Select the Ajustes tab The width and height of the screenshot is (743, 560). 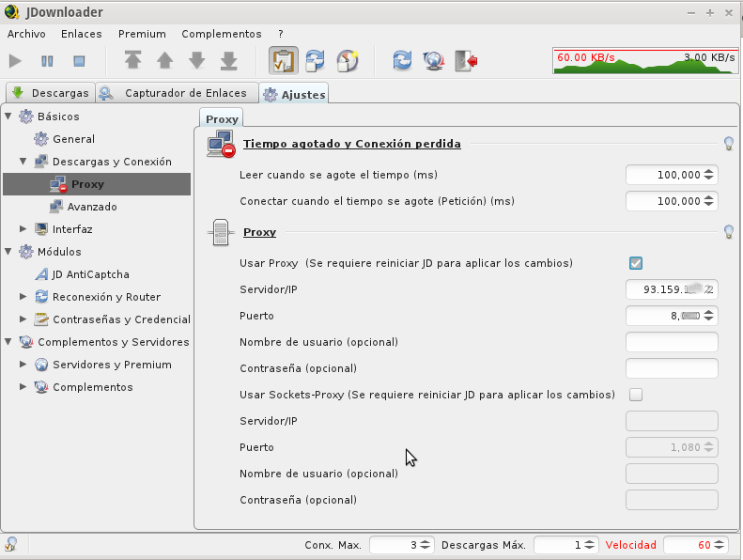(x=294, y=94)
